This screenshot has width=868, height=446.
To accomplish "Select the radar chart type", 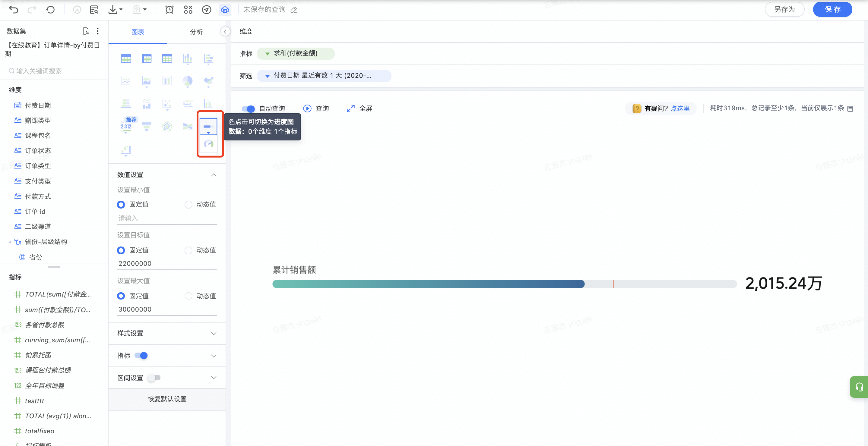I will (x=167, y=127).
